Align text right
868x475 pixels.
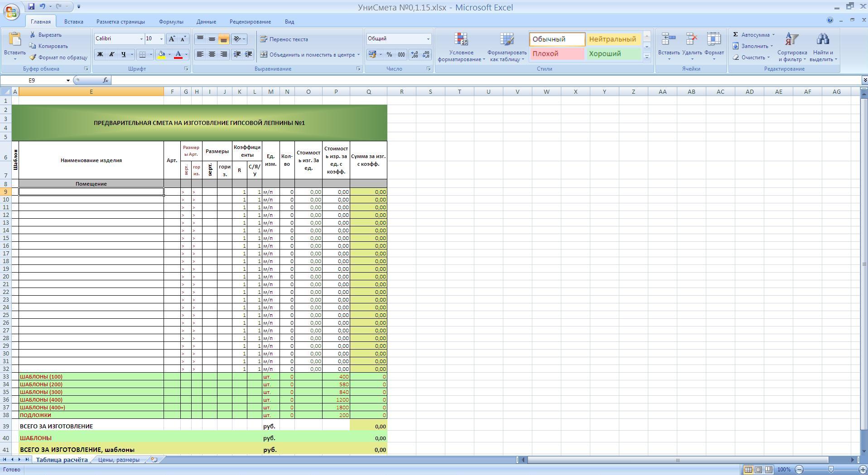(223, 54)
